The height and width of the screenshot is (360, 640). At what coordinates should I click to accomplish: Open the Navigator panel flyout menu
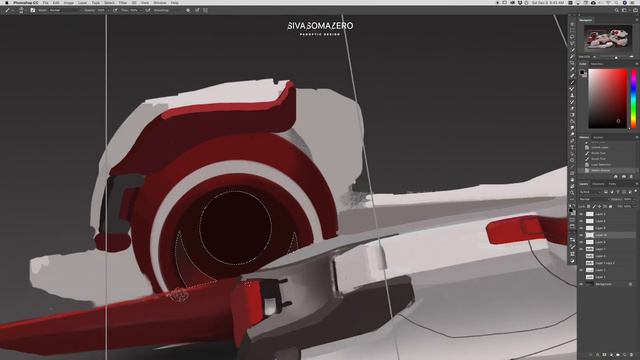click(636, 20)
